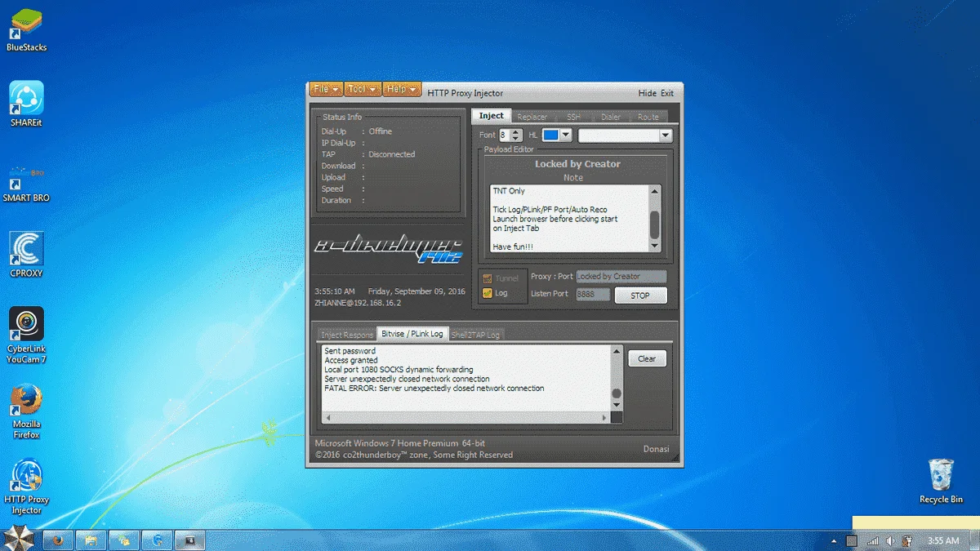This screenshot has width=980, height=551.
Task: Click the Donasi link
Action: pos(656,449)
